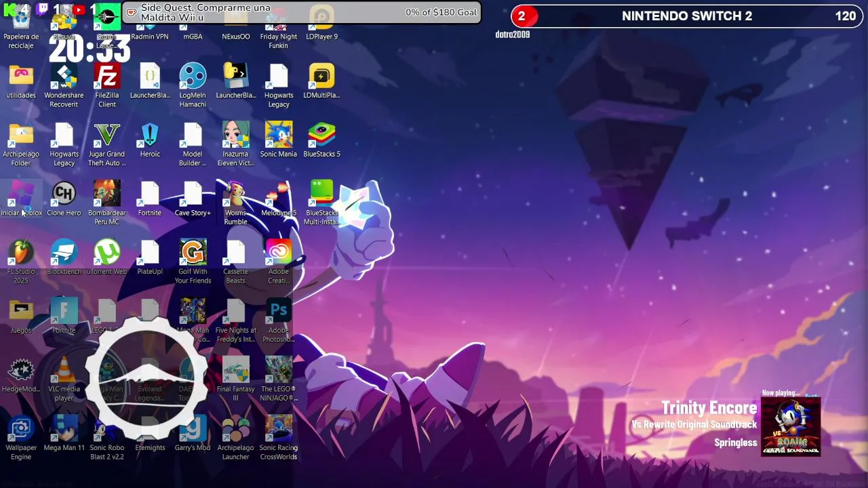Open the Heroic launcher icon
The height and width of the screenshot is (488, 868).
click(x=150, y=140)
